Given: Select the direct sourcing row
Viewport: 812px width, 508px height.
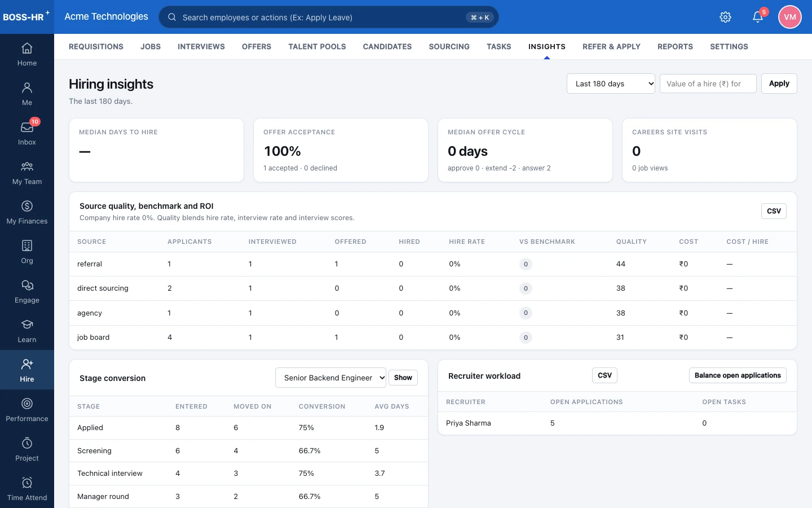Looking at the screenshot, I should 433,288.
